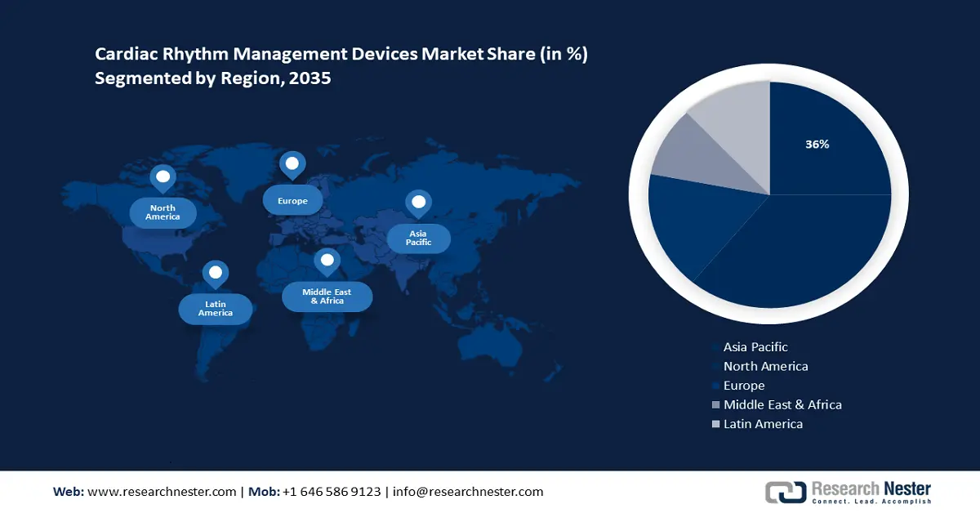Click the subtitle Segmented by Region, 2035
Image resolution: width=980 pixels, height=513 pixels.
[x=212, y=80]
